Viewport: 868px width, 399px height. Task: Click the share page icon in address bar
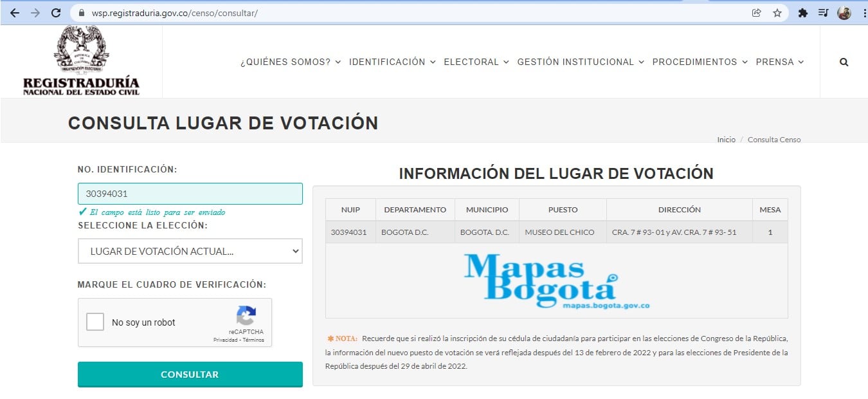click(757, 13)
